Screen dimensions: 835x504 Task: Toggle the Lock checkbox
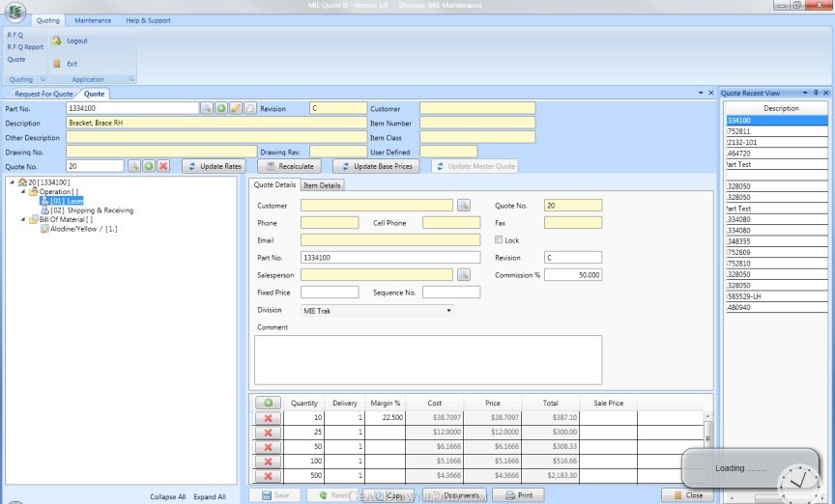tap(500, 240)
